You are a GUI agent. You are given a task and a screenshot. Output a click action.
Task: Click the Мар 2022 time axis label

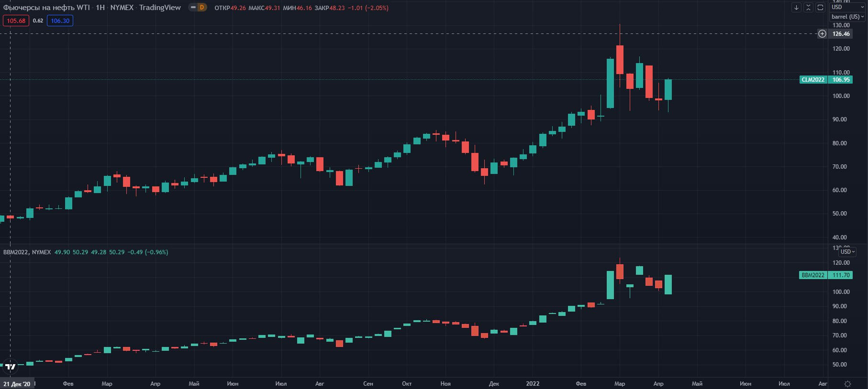click(620, 384)
